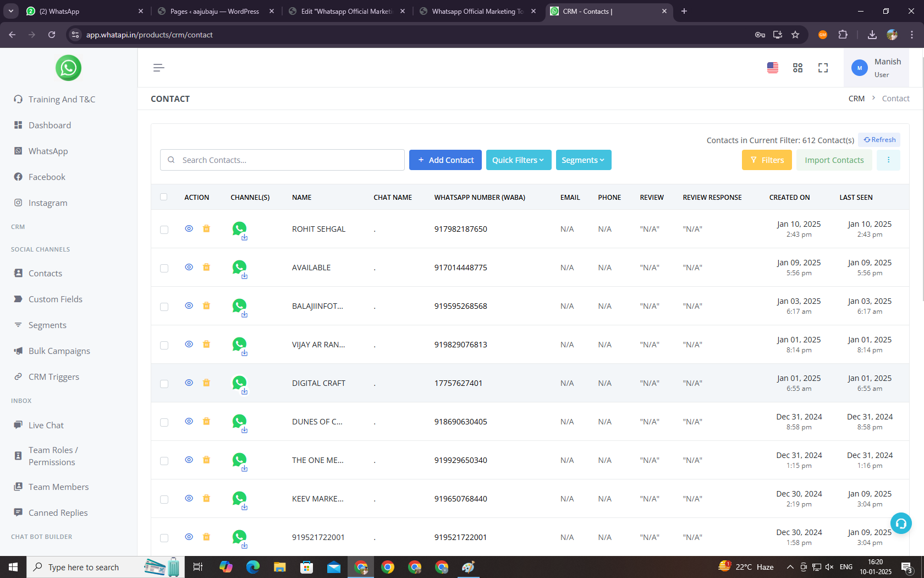Open the yellow Filters button
The height and width of the screenshot is (578, 924).
pyautogui.click(x=767, y=160)
